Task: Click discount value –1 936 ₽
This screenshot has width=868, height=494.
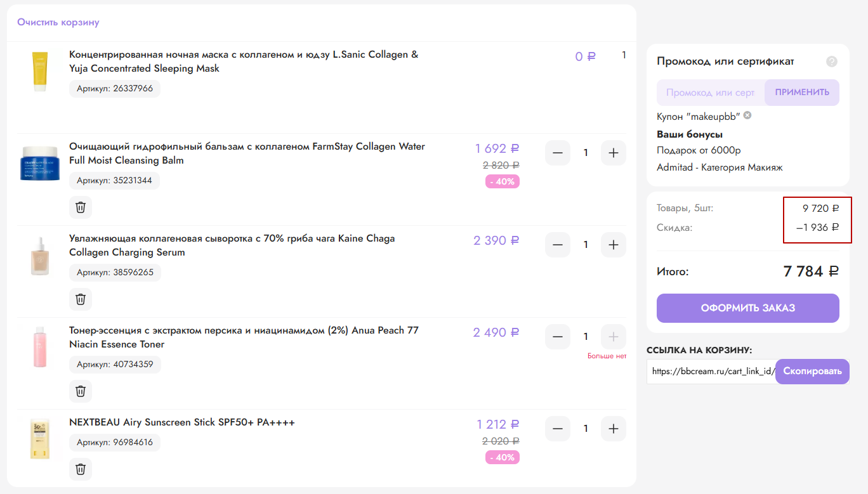Action: (818, 227)
